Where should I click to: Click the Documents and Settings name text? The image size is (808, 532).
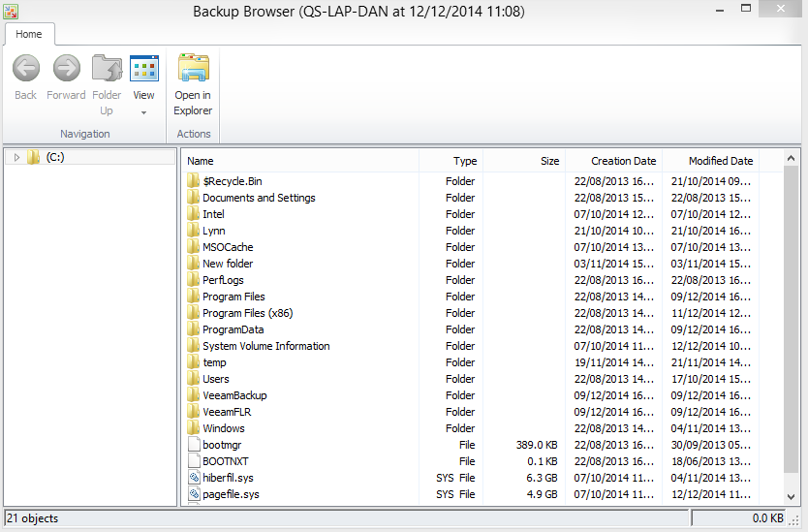click(x=259, y=198)
